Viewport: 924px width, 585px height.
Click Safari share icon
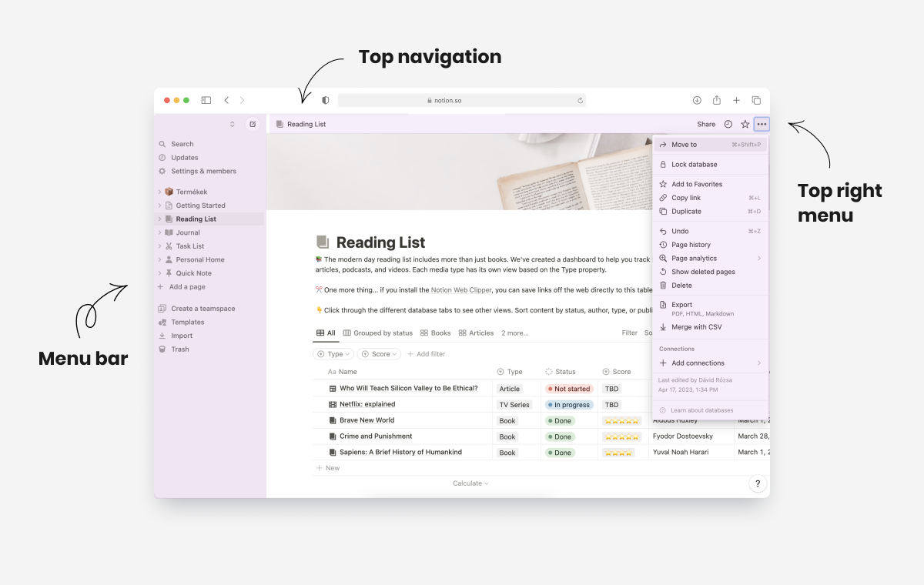(717, 100)
